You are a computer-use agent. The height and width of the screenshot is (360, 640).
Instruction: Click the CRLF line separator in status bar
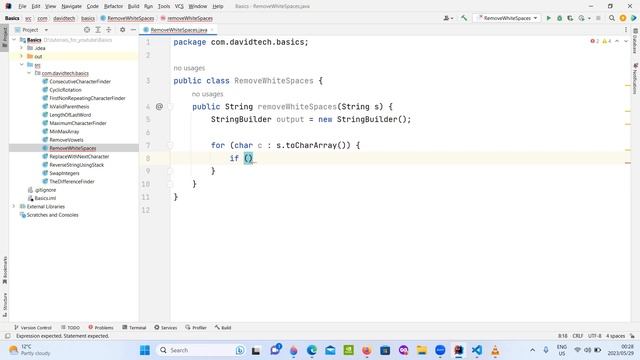click(x=578, y=336)
